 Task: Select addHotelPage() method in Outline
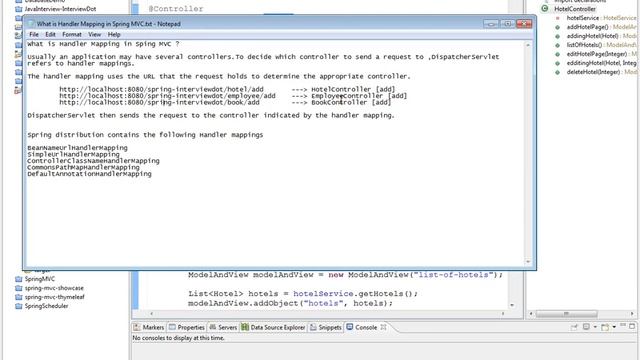click(601, 27)
